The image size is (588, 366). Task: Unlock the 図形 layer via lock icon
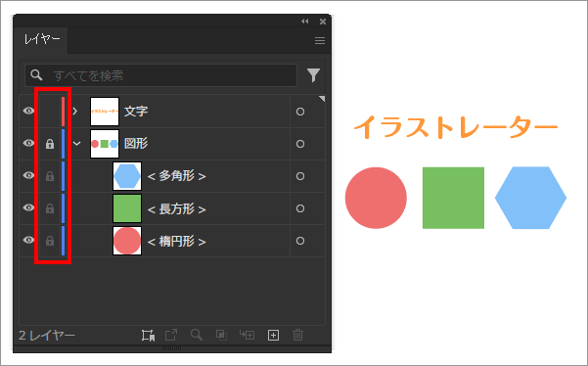[50, 144]
